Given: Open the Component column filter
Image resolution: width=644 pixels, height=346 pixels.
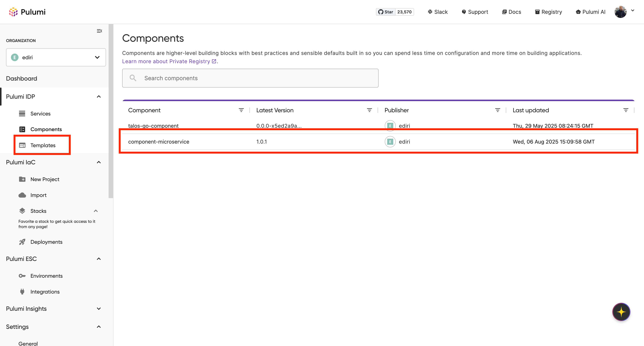Looking at the screenshot, I should point(241,110).
